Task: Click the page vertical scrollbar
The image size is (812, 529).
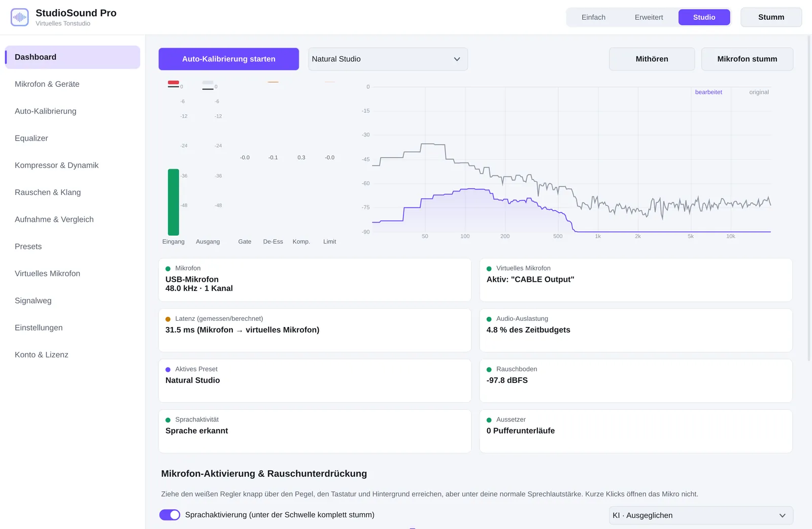Action: (x=809, y=198)
